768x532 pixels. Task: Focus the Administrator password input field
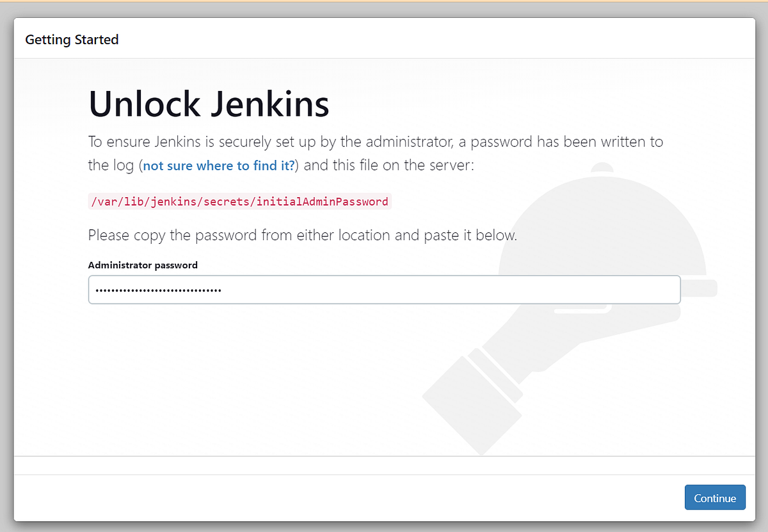[384, 289]
